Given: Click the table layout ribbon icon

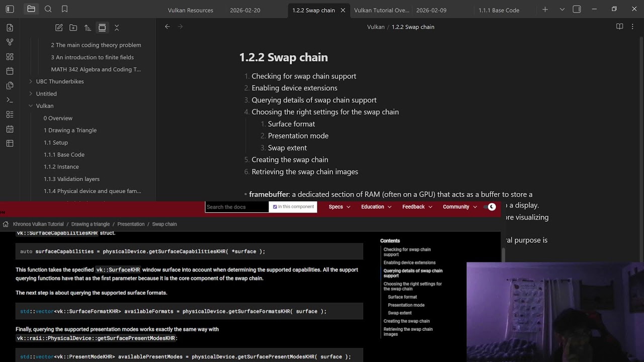Looking at the screenshot, I should coord(10,143).
